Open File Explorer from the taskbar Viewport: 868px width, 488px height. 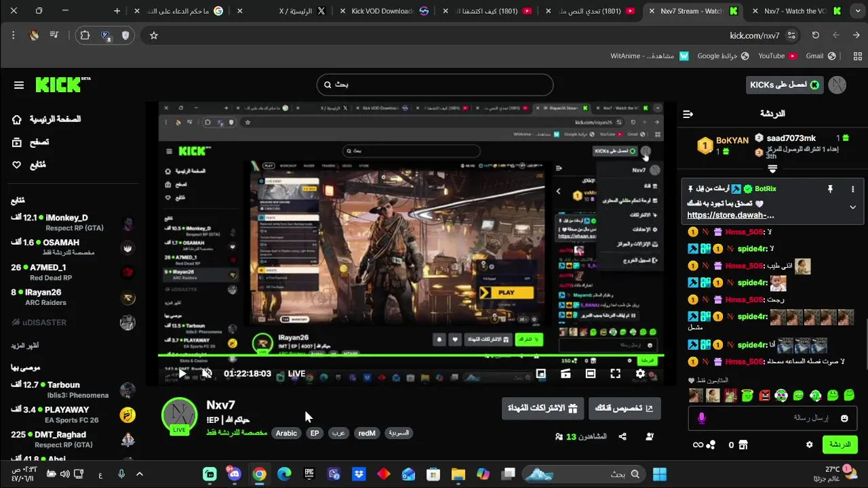(x=458, y=474)
